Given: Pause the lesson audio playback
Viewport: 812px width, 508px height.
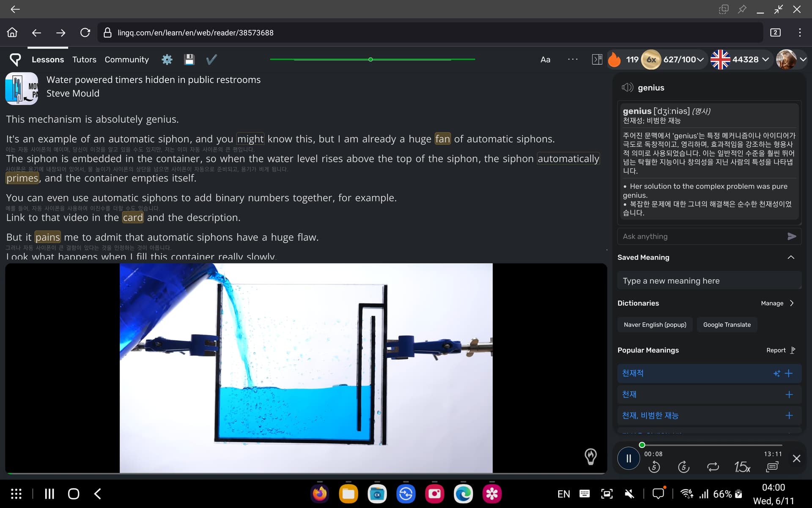Looking at the screenshot, I should click(628, 459).
